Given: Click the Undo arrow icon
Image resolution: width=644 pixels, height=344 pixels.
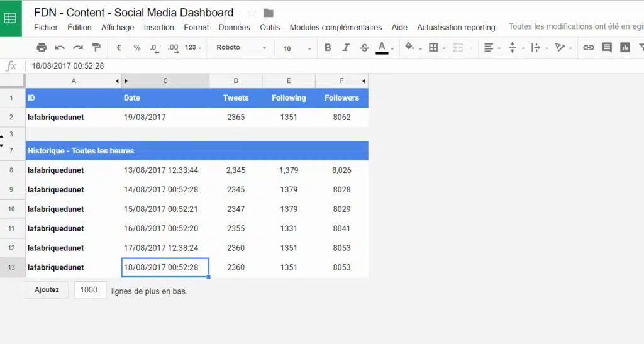Looking at the screenshot, I should coord(60,47).
